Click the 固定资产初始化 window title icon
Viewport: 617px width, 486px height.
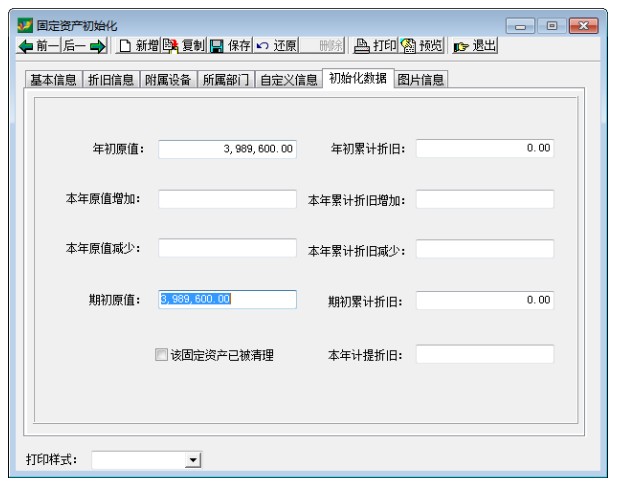pos(25,26)
